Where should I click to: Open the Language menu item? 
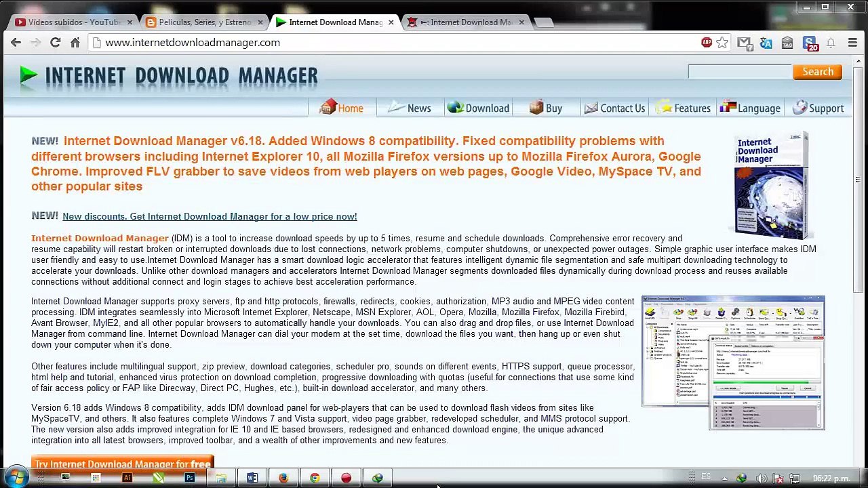tap(751, 108)
